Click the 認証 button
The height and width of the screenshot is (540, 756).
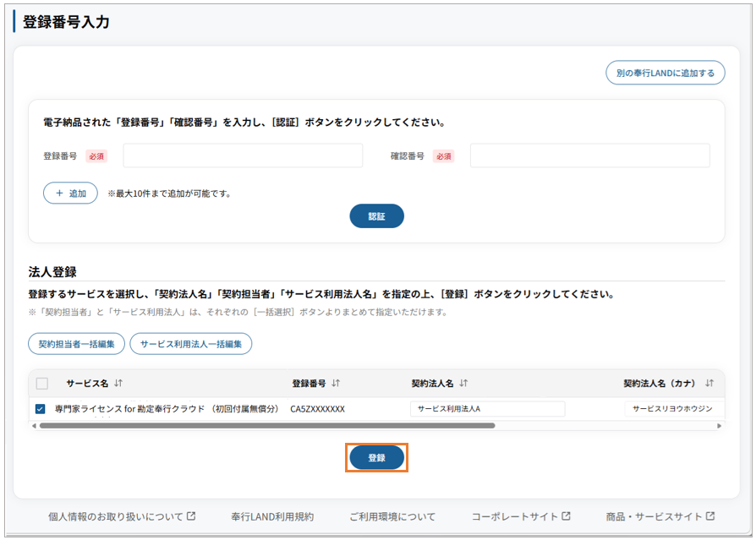point(376,216)
